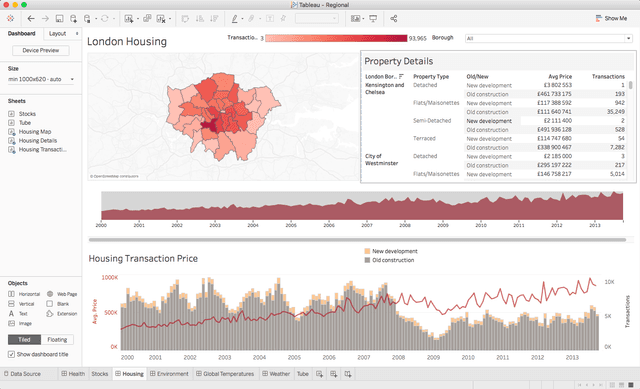
Task: Go back with the undo arrow
Action: tap(31, 18)
